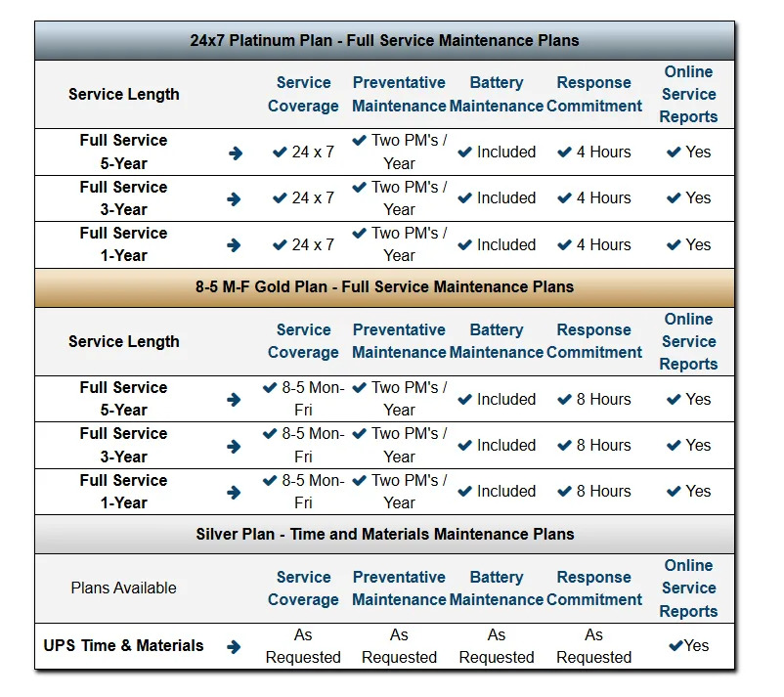The width and height of the screenshot is (784, 697).
Task: Click Response Commitment heading in Gold section
Action: [594, 341]
